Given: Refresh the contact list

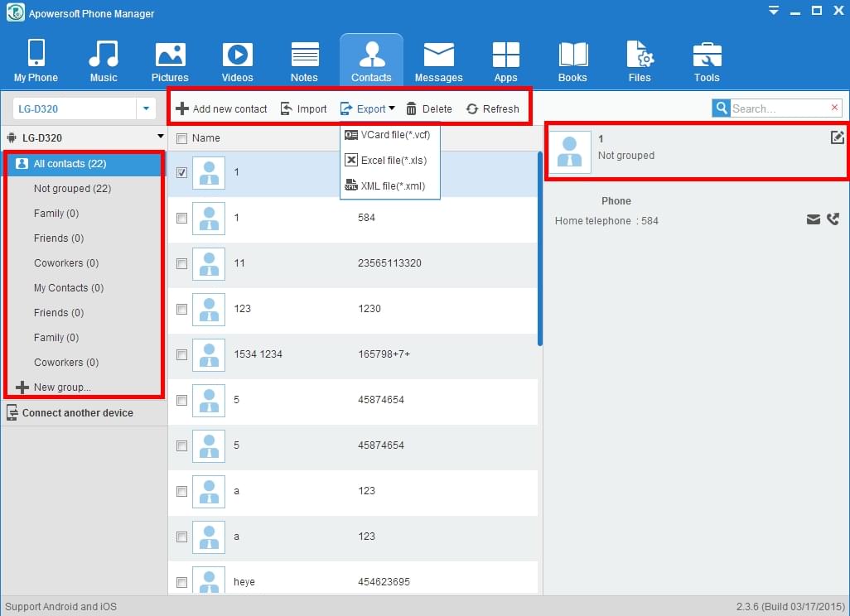Looking at the screenshot, I should click(x=492, y=109).
